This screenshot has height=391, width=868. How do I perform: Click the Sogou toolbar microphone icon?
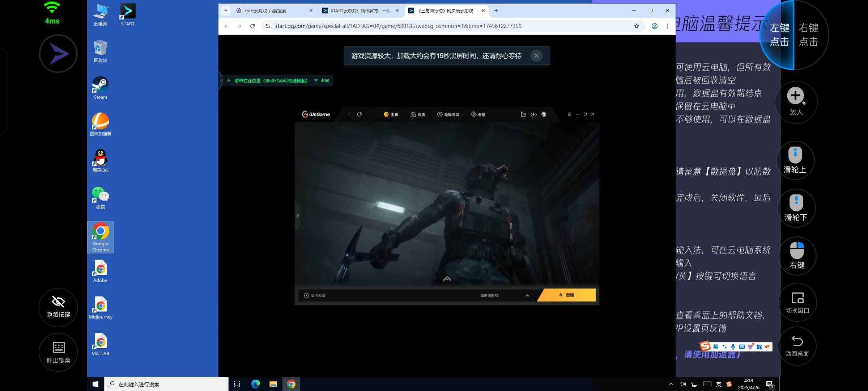(x=733, y=347)
